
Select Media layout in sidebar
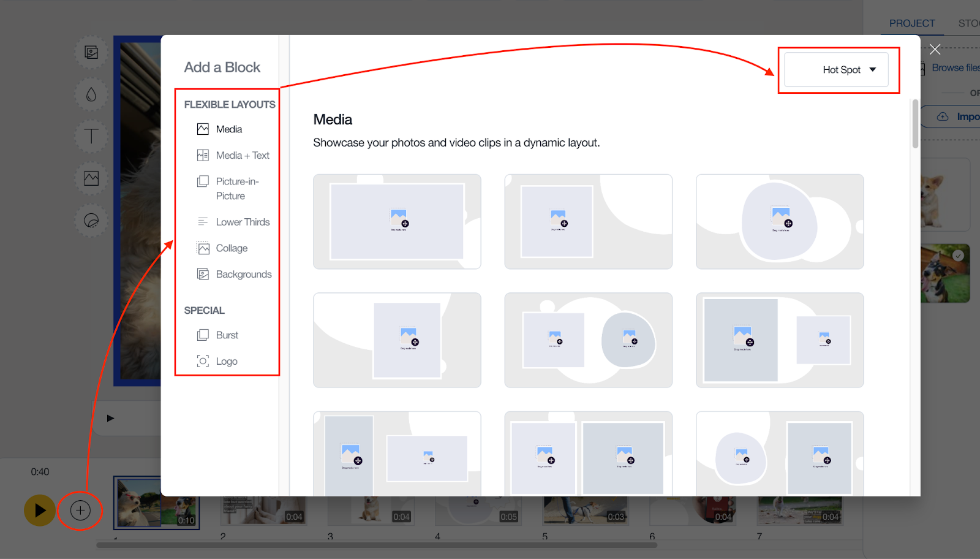tap(228, 129)
